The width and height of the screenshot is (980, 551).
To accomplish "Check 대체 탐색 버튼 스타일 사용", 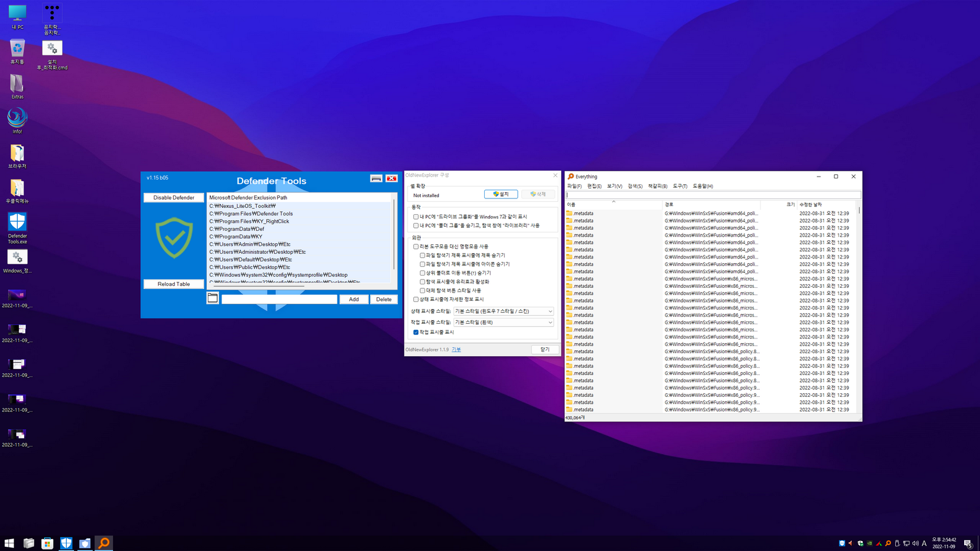I will (x=422, y=291).
